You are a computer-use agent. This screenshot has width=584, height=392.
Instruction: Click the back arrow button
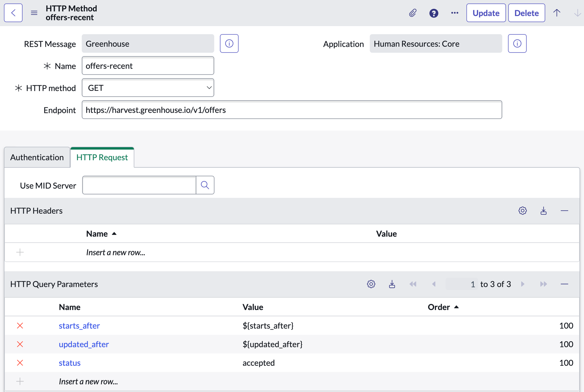tap(13, 13)
